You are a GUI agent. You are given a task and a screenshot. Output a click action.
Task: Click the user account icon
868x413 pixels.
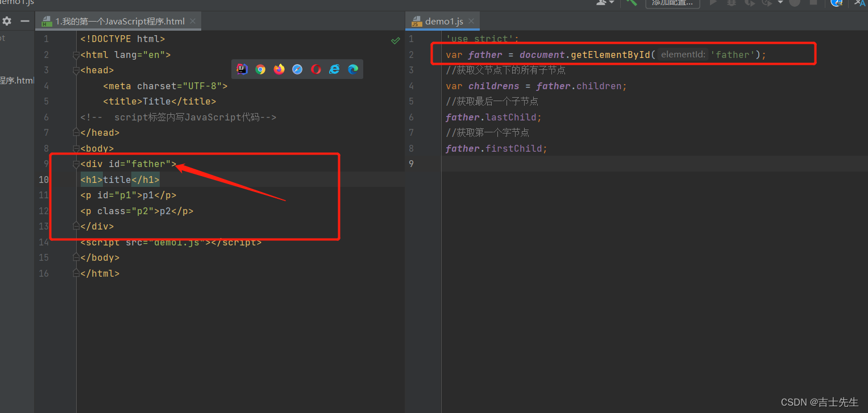point(603,3)
